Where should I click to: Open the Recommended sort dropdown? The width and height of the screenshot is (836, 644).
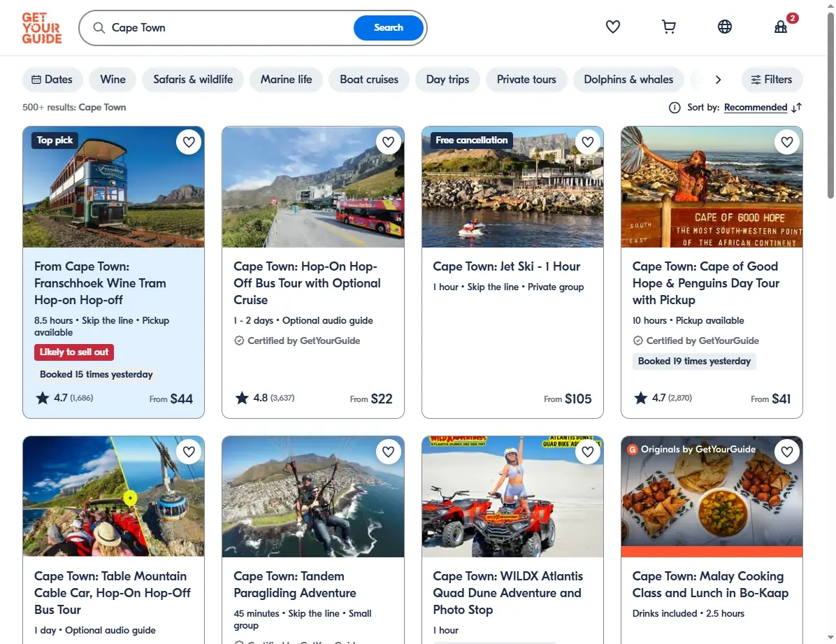(x=756, y=108)
